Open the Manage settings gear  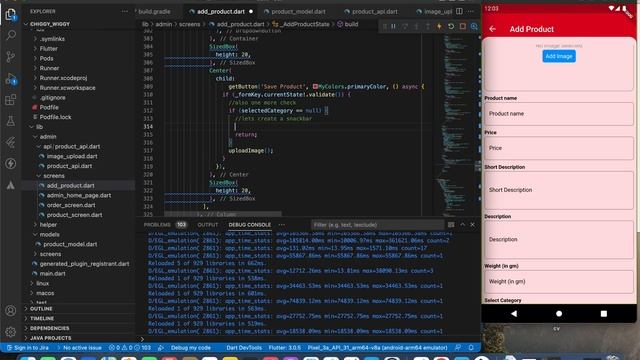pyautogui.click(x=11, y=331)
